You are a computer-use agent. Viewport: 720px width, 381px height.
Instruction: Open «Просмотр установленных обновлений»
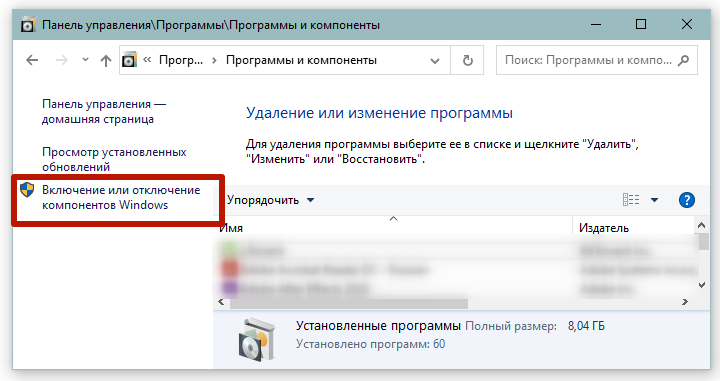(114, 159)
